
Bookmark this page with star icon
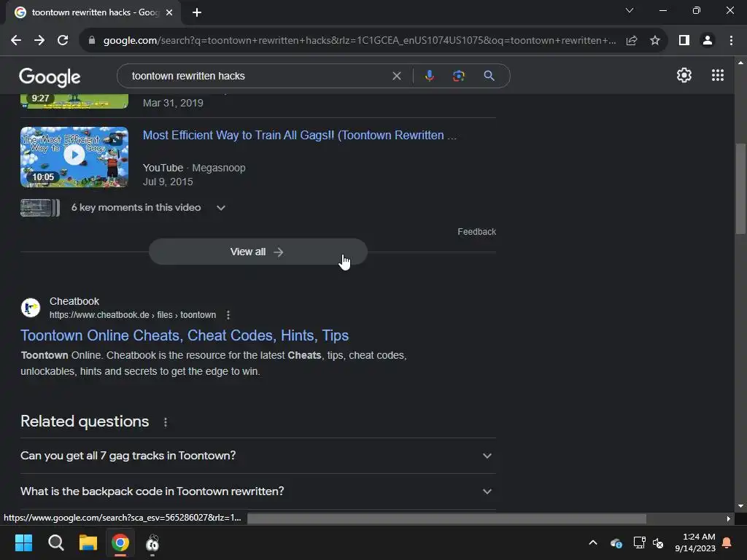point(655,41)
